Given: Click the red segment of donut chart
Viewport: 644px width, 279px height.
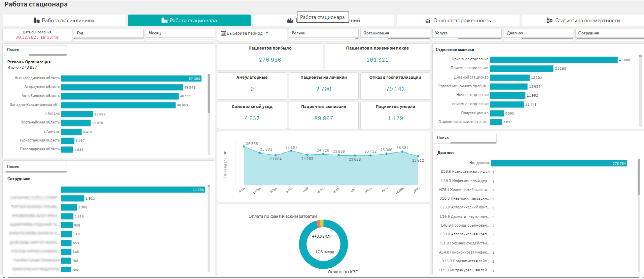Looking at the screenshot, I should click(318, 224).
